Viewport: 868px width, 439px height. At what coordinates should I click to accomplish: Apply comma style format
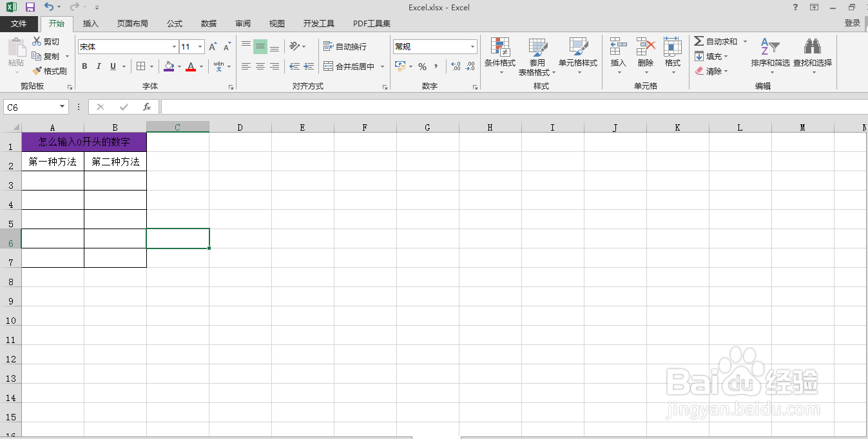click(x=436, y=66)
